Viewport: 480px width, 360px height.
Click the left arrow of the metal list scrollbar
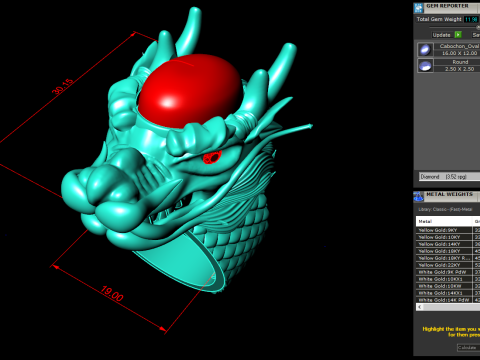pyautogui.click(x=420, y=307)
